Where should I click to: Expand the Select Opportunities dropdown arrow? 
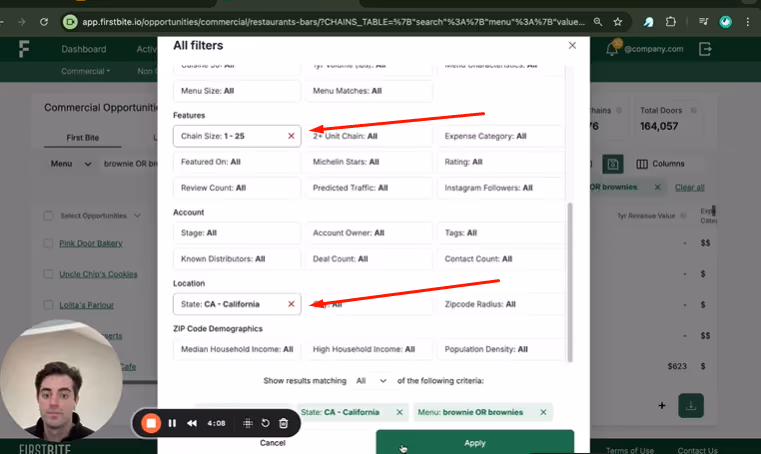tap(137, 216)
